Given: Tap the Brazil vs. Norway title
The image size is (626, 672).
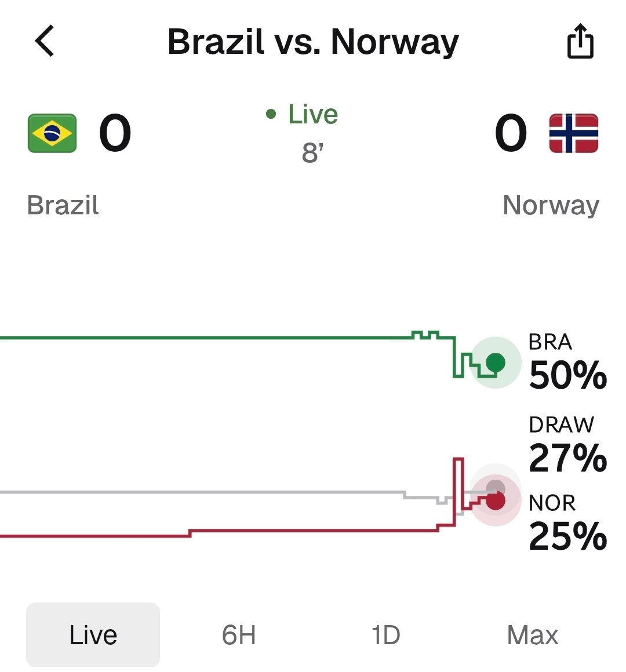Looking at the screenshot, I should pos(313,42).
